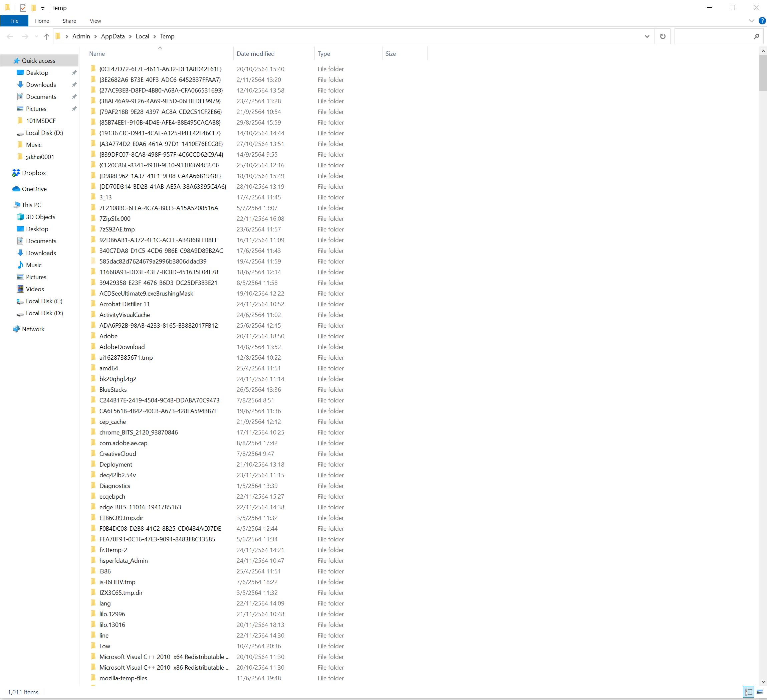767x700 pixels.
Task: Open Dropbox in navigation pane
Action: (33, 173)
